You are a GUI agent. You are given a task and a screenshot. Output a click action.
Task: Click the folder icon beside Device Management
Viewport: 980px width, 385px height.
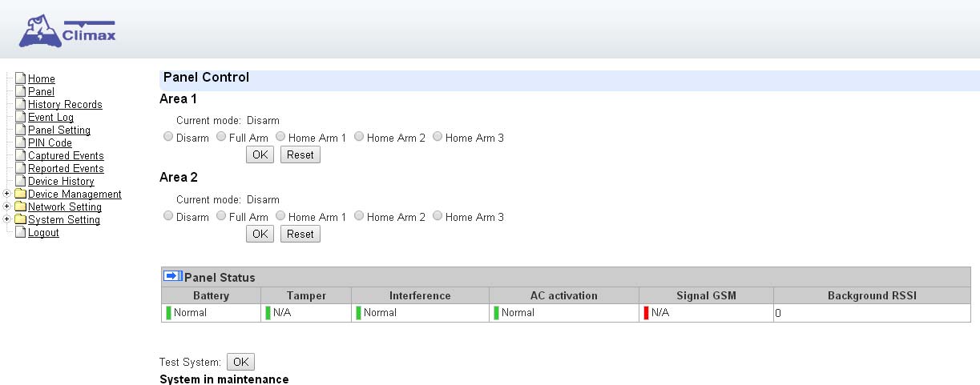(x=21, y=194)
